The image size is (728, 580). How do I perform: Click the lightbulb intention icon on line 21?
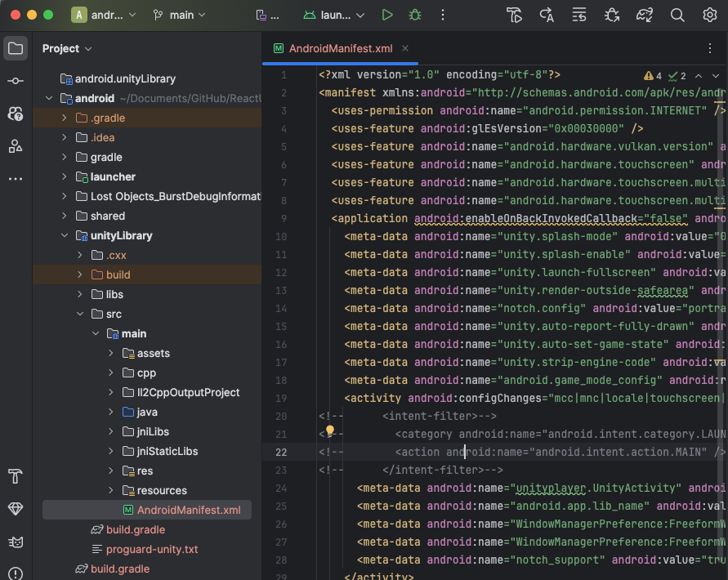coord(329,431)
